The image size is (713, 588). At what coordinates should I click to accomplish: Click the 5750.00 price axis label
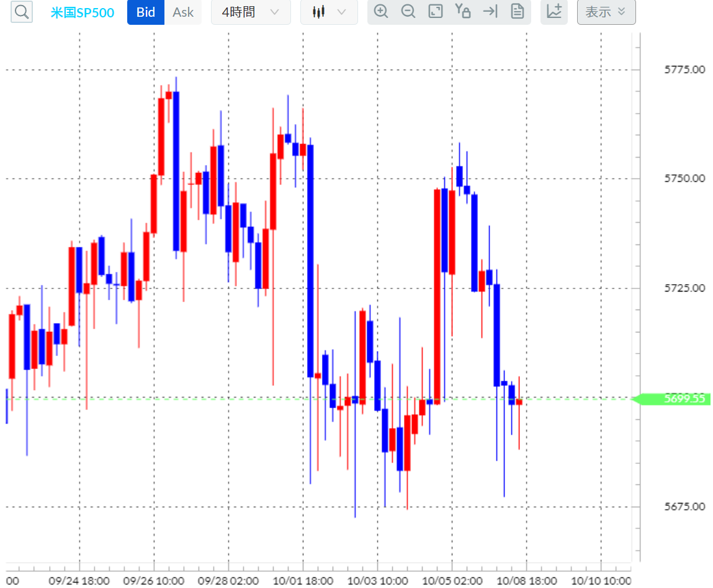(x=684, y=178)
